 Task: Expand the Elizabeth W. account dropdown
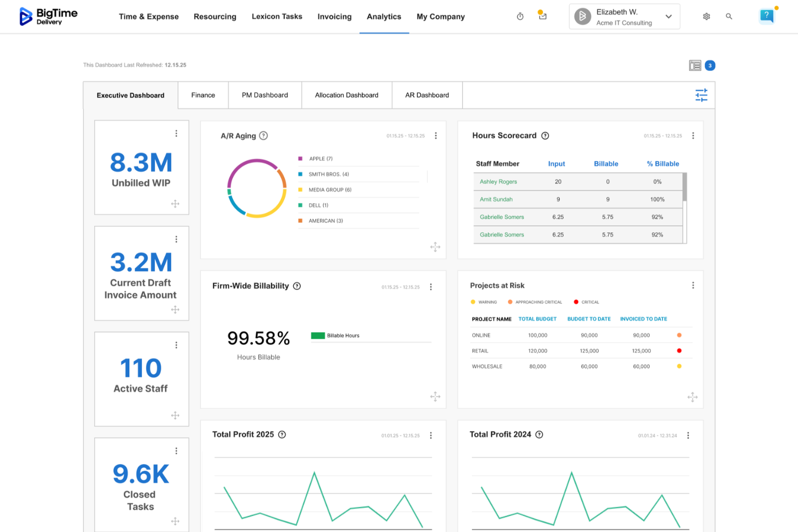click(668, 16)
